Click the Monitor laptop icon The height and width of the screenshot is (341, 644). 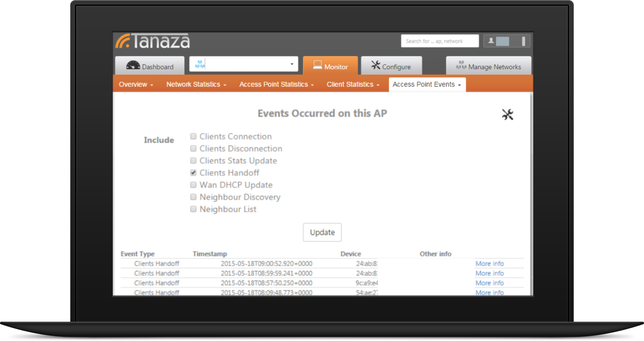pos(317,65)
